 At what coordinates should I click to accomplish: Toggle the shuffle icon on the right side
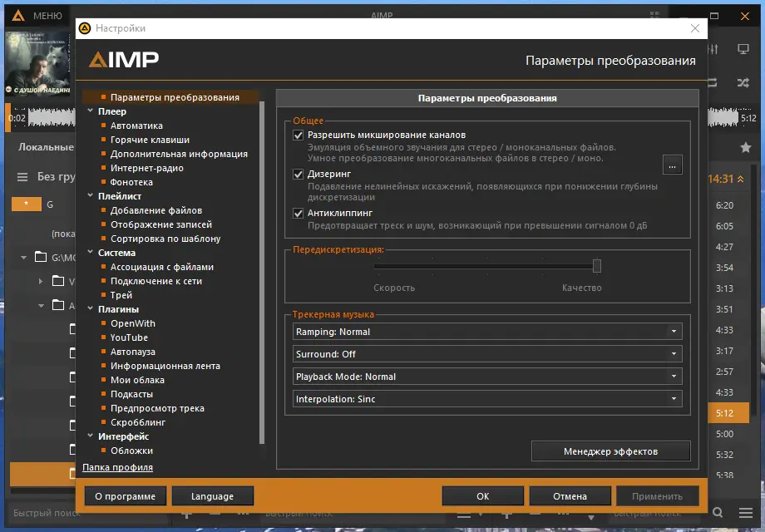coord(743,82)
